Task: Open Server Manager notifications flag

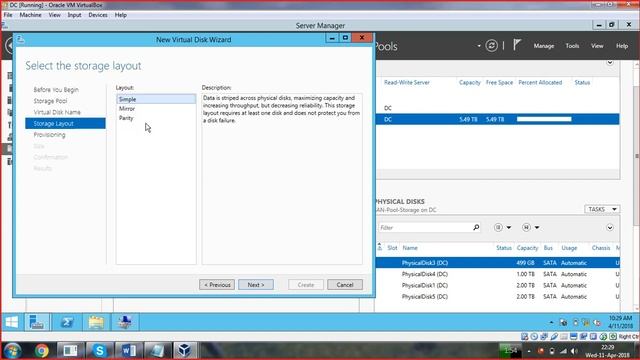Action: (x=517, y=45)
